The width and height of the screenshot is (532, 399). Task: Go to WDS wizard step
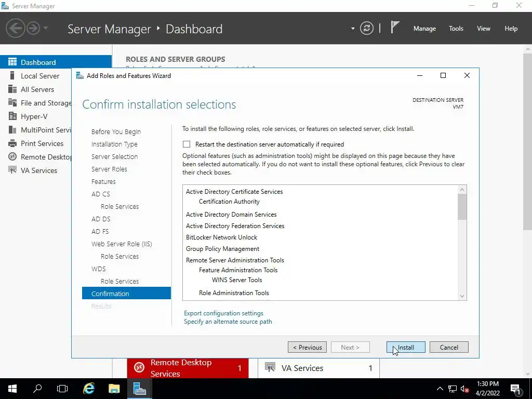pyautogui.click(x=98, y=269)
